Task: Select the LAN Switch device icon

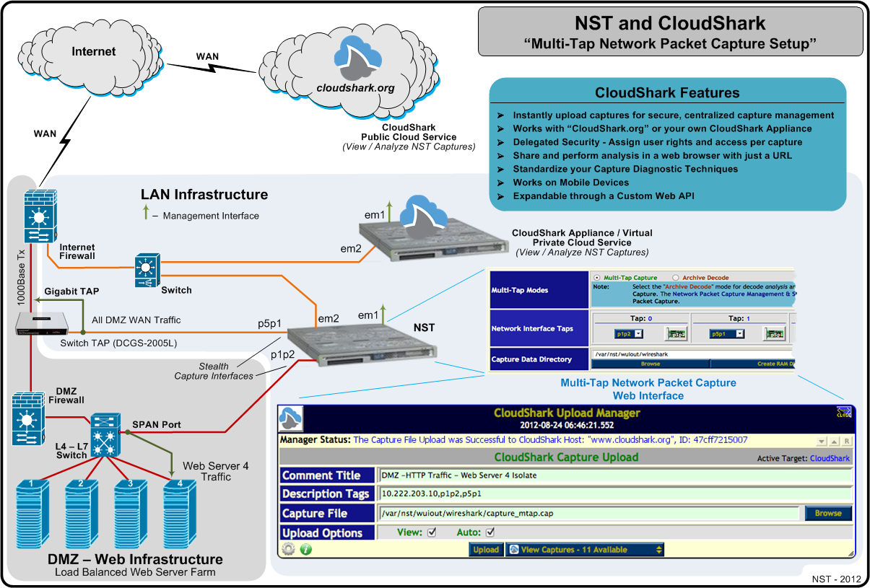Action: (147, 271)
